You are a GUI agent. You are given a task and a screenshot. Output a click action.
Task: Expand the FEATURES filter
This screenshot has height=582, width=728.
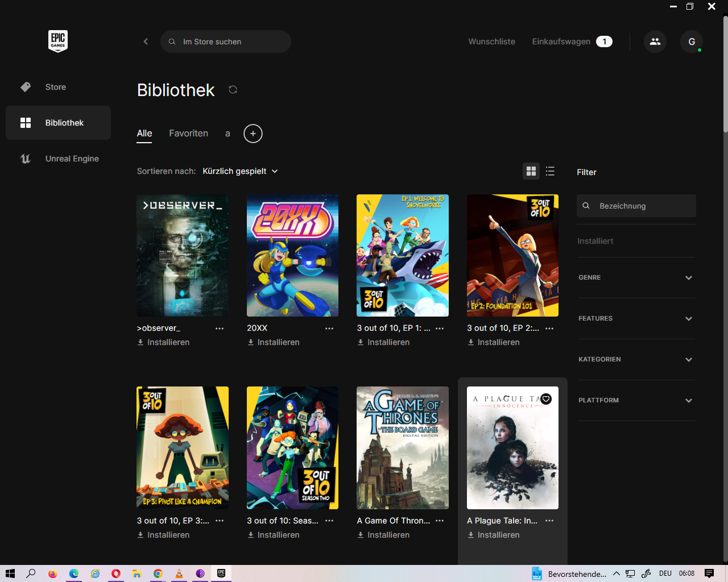tap(636, 319)
